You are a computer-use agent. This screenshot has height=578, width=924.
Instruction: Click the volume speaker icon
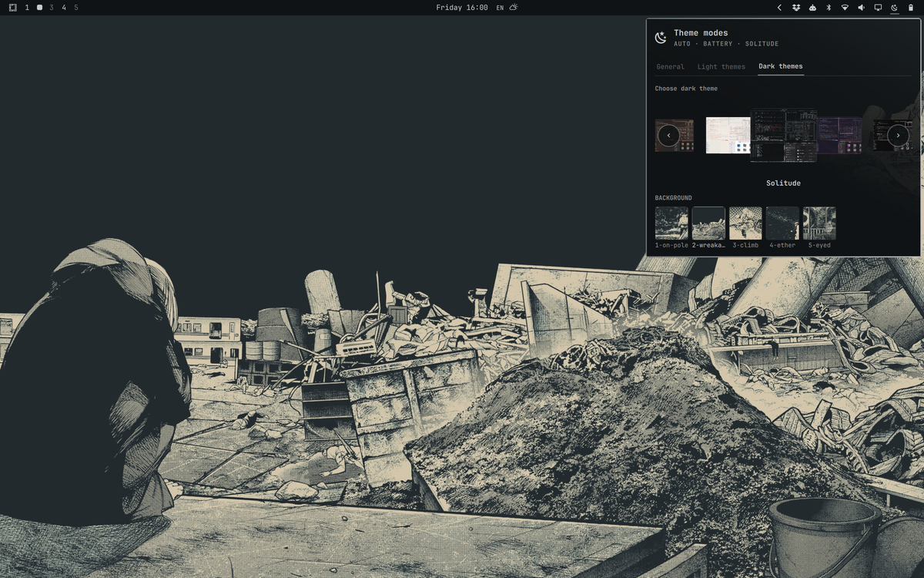pos(861,8)
